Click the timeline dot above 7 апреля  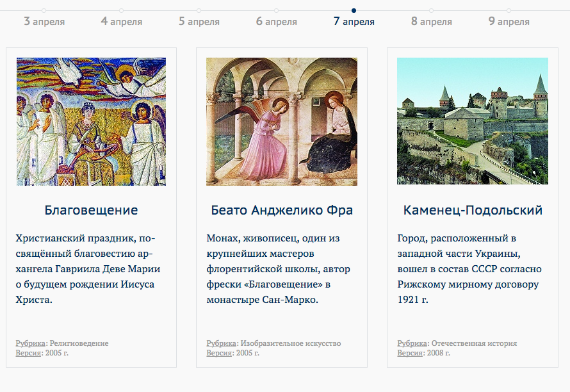point(354,10)
